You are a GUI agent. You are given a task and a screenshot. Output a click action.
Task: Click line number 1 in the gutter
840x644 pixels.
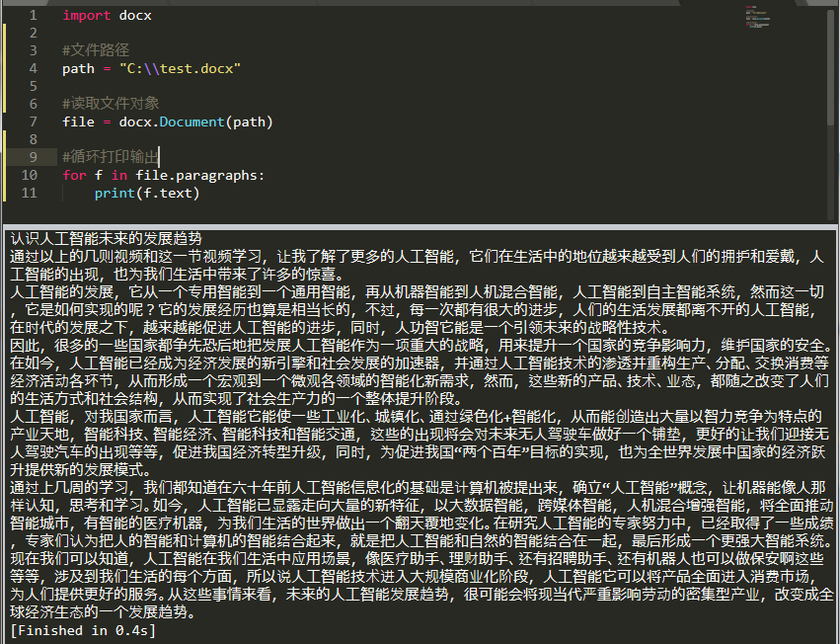tap(36, 15)
